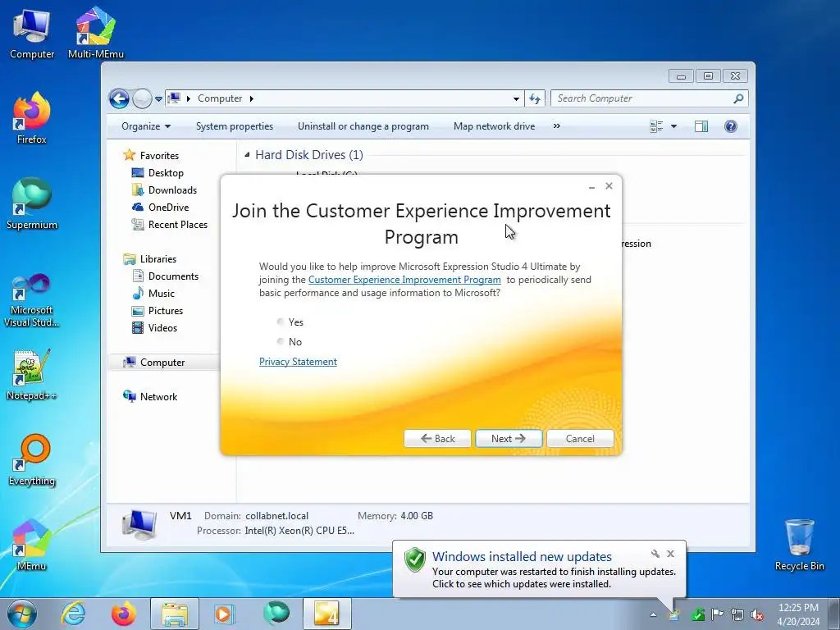Open the Customer Experience Improvement Program link
The image size is (840, 630).
click(404, 280)
